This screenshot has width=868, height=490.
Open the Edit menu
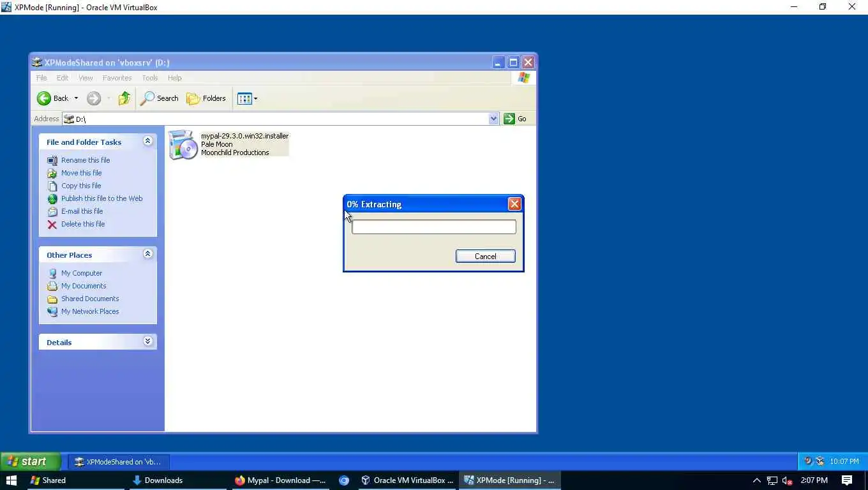click(x=63, y=78)
